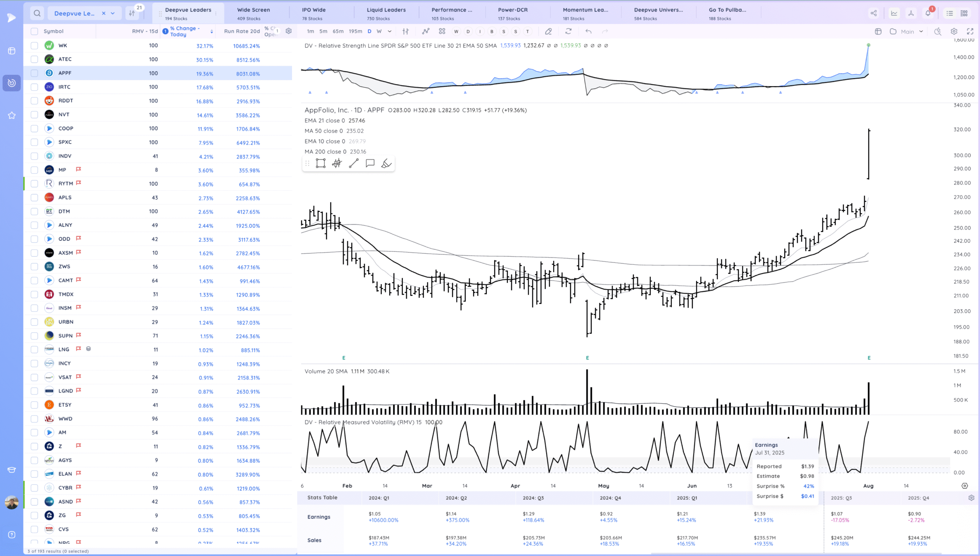
Task: Open the screener filter settings icon
Action: [132, 13]
